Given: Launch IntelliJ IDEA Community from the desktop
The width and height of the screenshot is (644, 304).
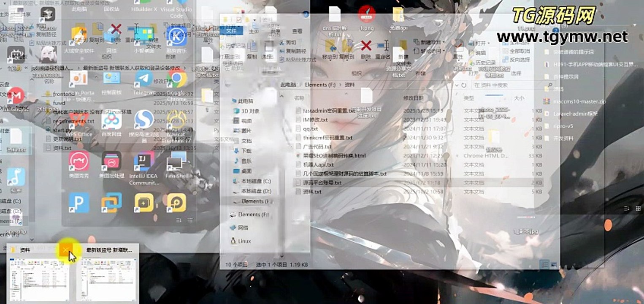Looking at the screenshot, I should pos(144,168).
